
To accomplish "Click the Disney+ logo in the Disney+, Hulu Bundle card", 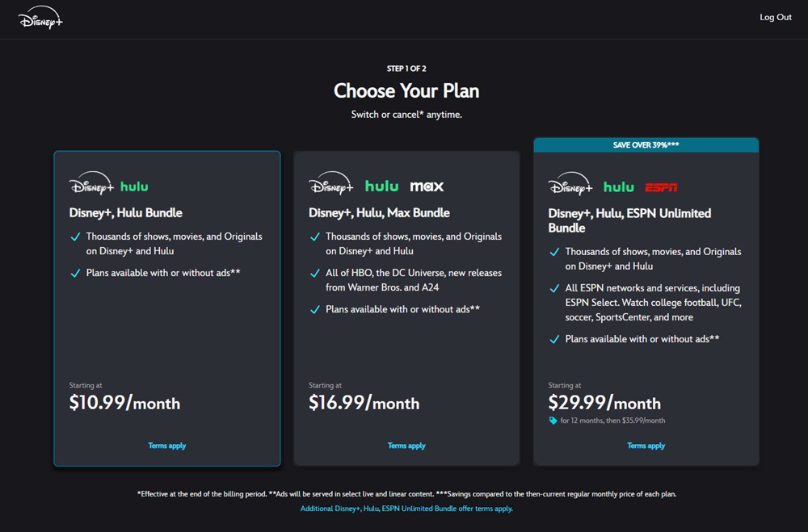I will click(x=91, y=185).
